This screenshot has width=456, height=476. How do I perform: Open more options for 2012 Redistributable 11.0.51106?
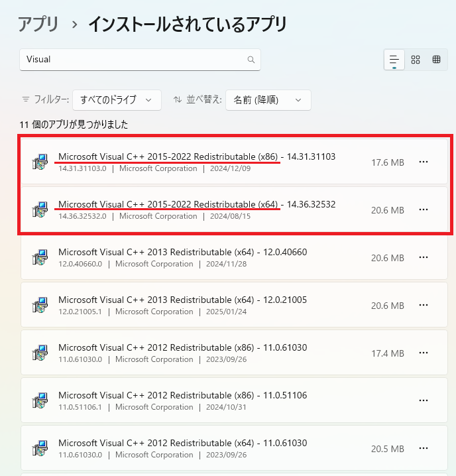(x=424, y=400)
